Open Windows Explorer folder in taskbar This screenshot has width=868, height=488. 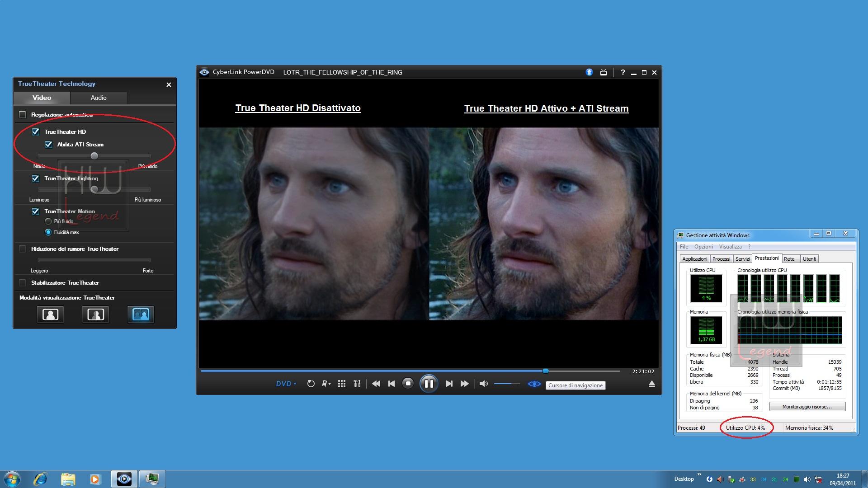tap(68, 479)
